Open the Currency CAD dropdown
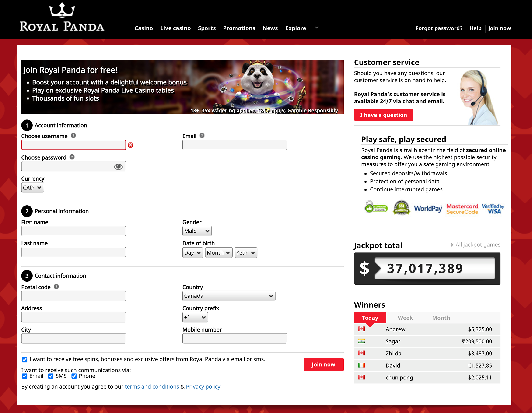The width and height of the screenshot is (532, 413). coord(33,188)
